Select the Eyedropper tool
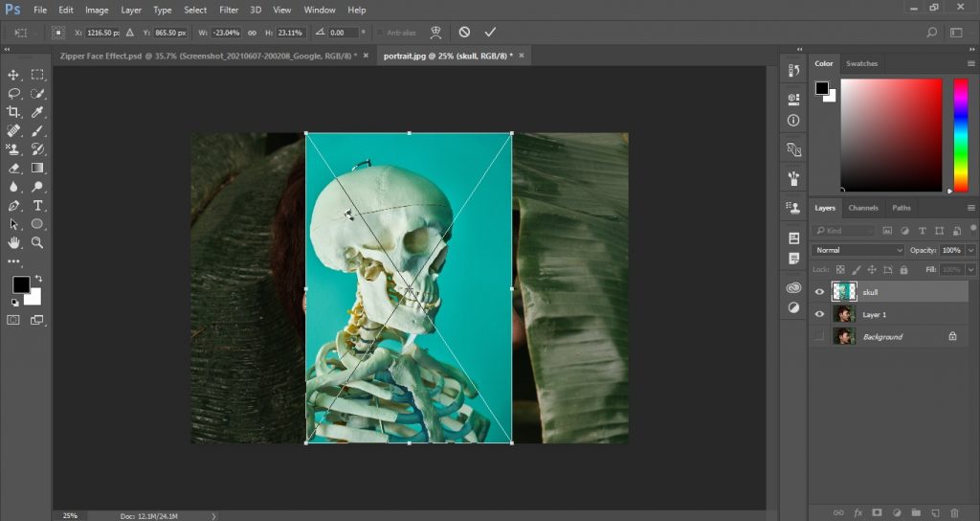The width and height of the screenshot is (980, 521). (x=37, y=112)
